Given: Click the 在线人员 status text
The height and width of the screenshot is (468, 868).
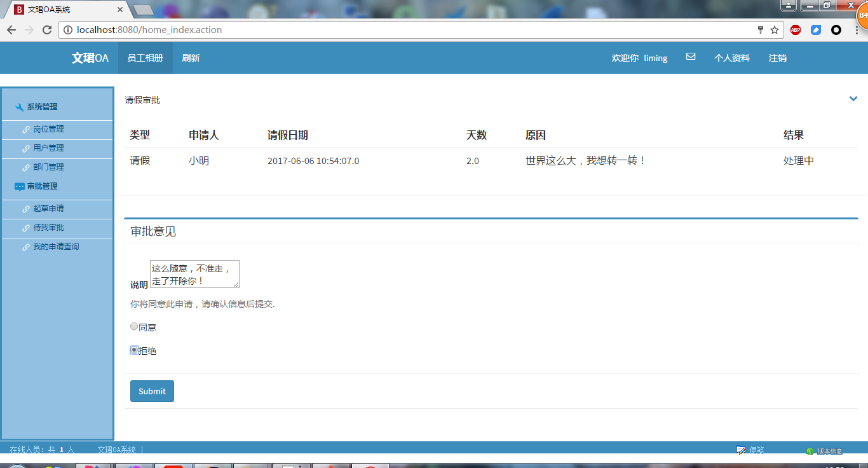Looking at the screenshot, I should tap(42, 450).
